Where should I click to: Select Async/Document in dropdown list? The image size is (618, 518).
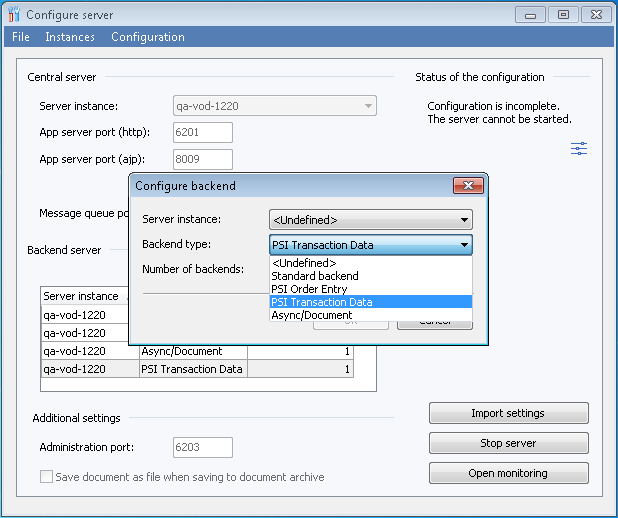click(x=312, y=315)
